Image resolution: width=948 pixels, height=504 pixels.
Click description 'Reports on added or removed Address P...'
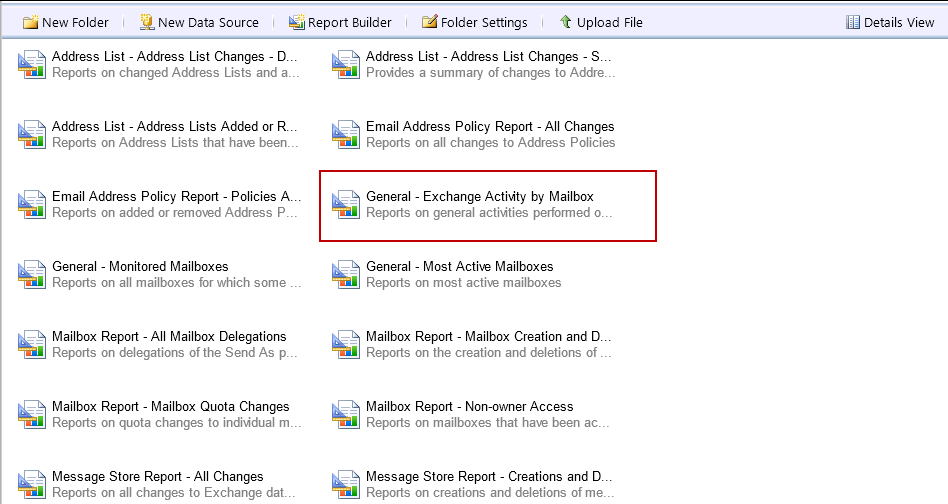pyautogui.click(x=175, y=213)
